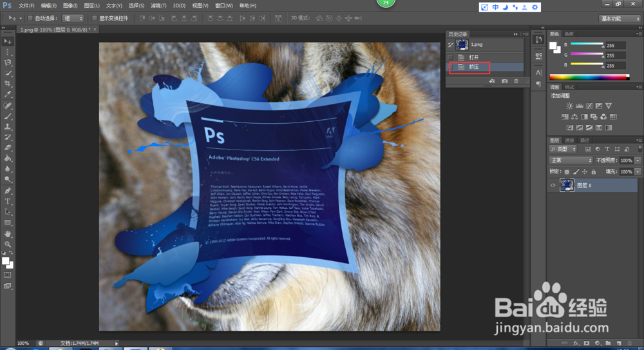Click the 100% zoom field in status bar
Viewport: 644px width, 350px height.
23,343
